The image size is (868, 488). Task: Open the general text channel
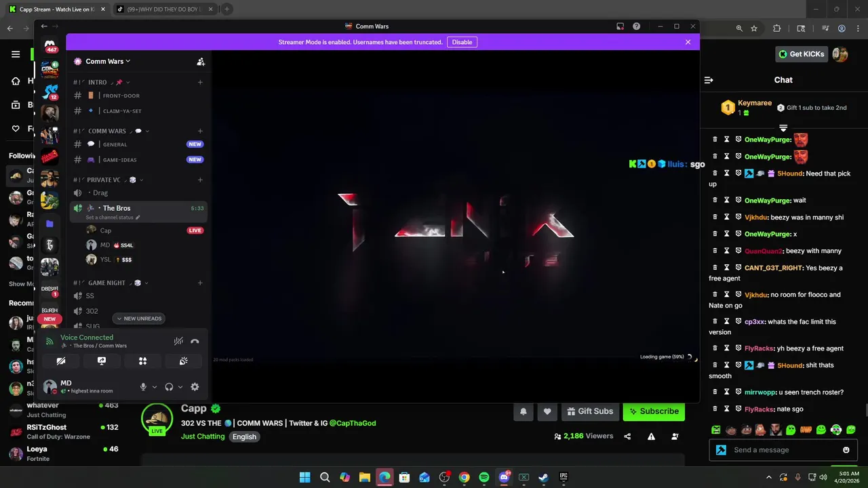click(138, 144)
